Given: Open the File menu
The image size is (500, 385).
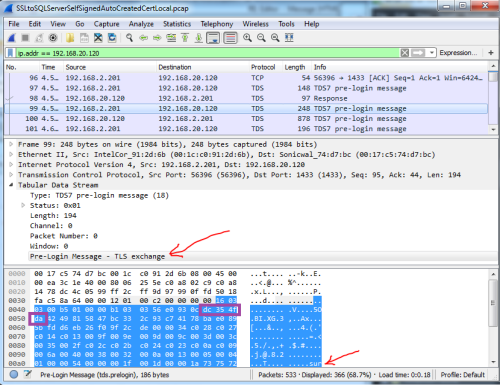Looking at the screenshot, I should point(14,24).
